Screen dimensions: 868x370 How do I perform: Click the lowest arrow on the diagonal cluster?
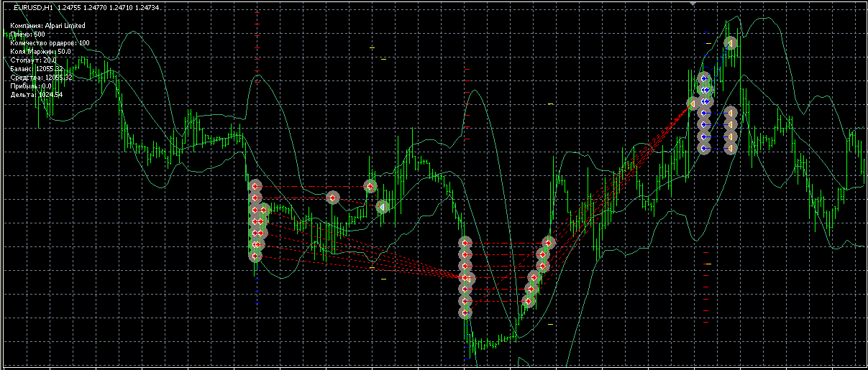[528, 301]
